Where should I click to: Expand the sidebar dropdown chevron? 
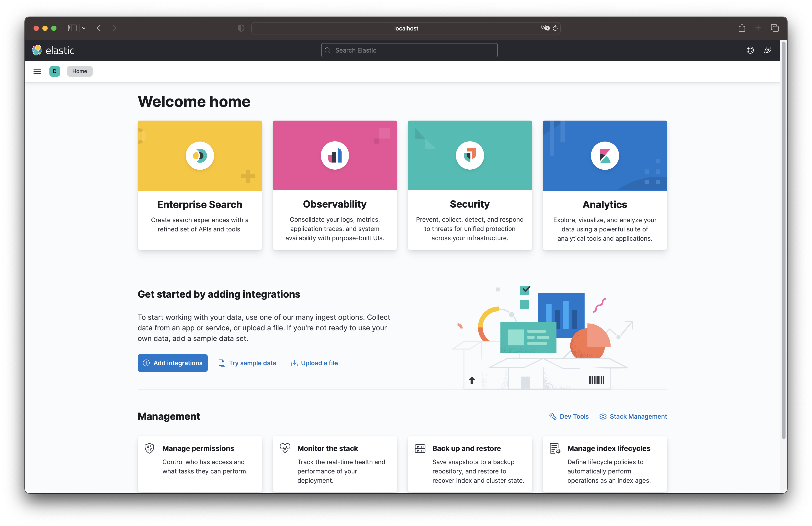tap(84, 28)
